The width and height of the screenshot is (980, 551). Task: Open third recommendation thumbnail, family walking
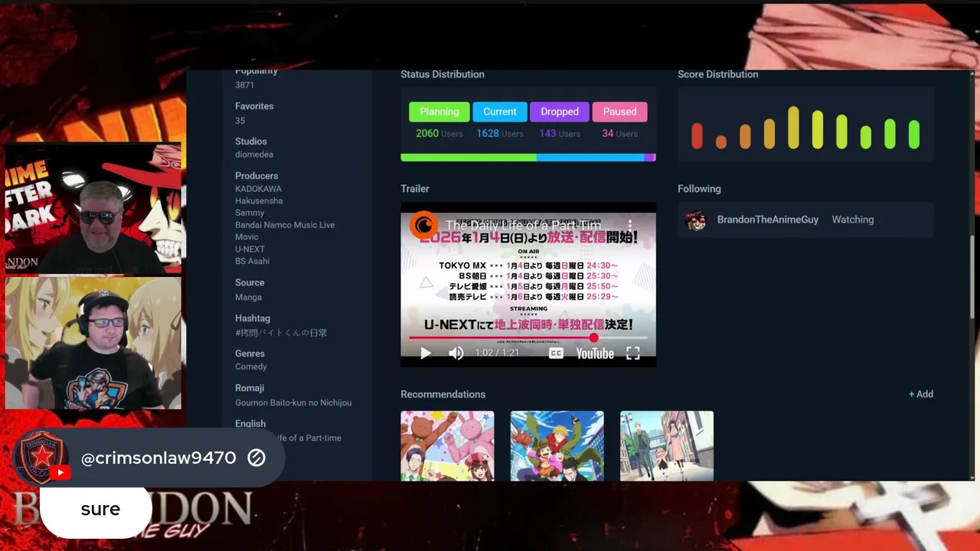coord(667,446)
